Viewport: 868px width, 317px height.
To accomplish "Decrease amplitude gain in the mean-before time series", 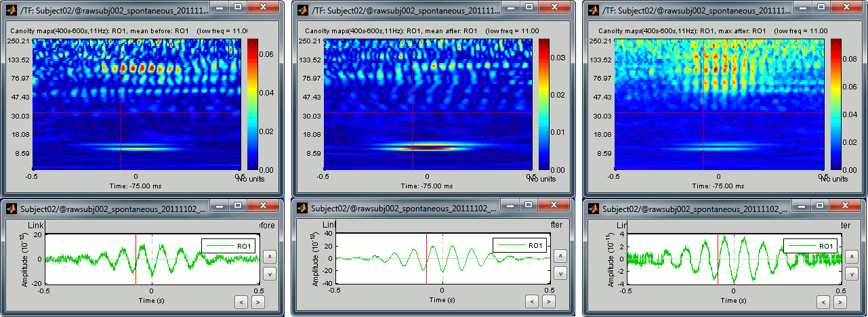I will tap(269, 274).
